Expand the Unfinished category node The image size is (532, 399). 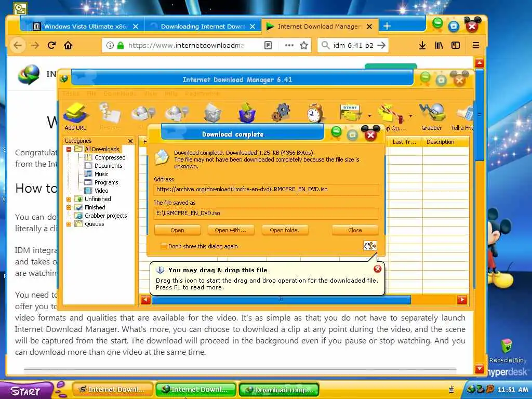point(69,199)
